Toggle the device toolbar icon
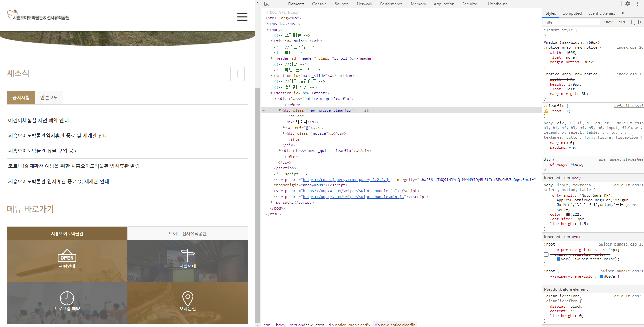 (275, 4)
